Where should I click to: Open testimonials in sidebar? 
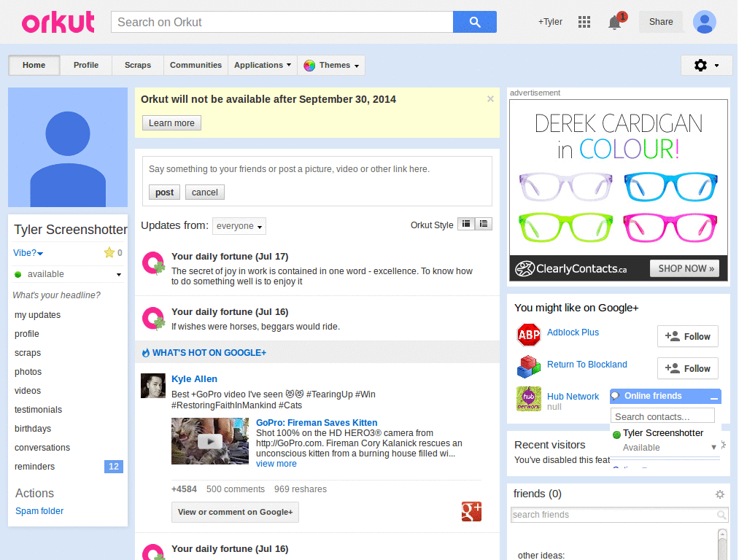(38, 410)
